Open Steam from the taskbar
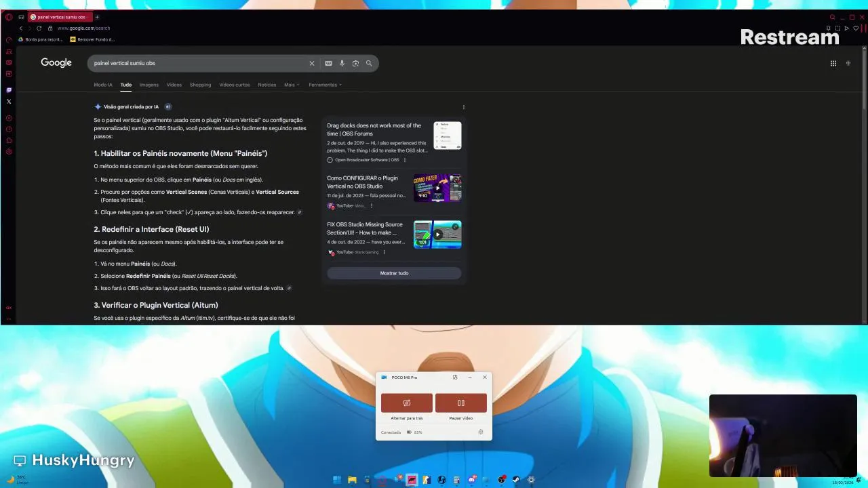 (516, 480)
